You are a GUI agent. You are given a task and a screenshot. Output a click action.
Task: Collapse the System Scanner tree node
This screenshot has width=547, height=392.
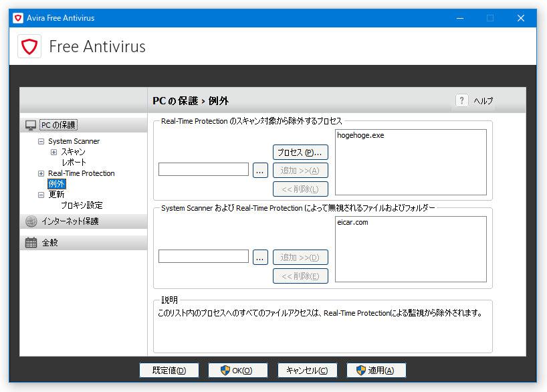pyautogui.click(x=41, y=141)
